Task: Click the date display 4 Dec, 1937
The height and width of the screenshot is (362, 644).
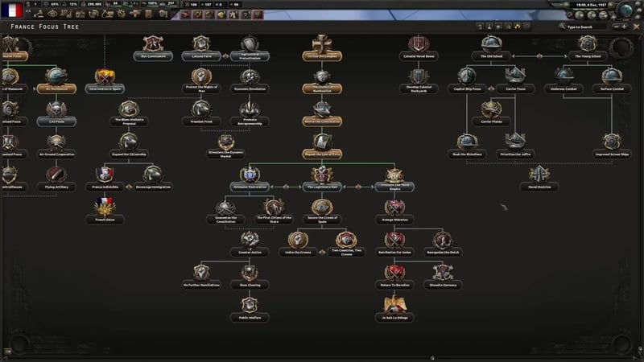Action: click(x=592, y=5)
